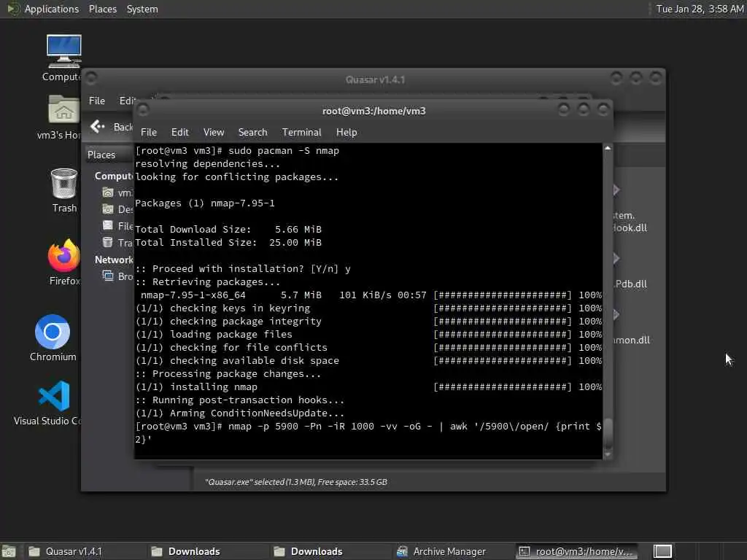Open the System menu
This screenshot has height=560, width=747.
(x=142, y=9)
